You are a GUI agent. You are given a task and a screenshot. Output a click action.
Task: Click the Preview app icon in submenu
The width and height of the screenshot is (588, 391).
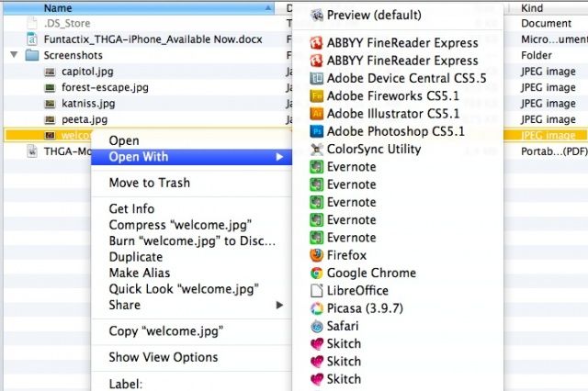click(316, 16)
